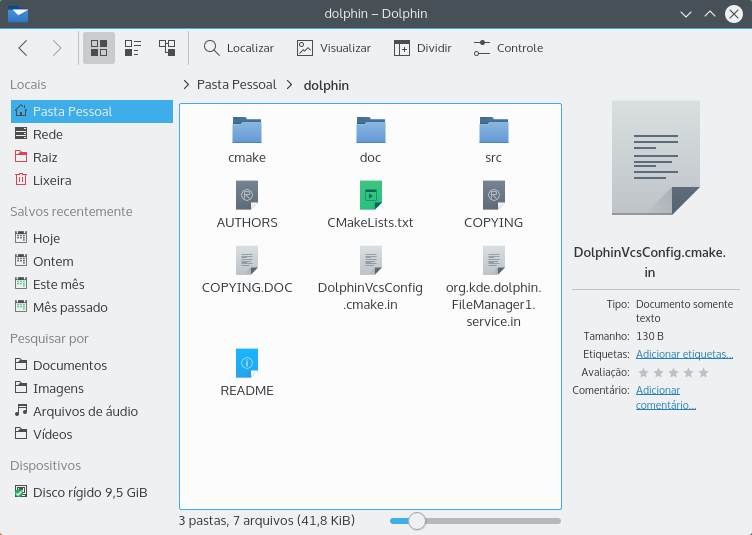Switch to compact view mode
Viewport: 752px width, 535px height.
132,48
